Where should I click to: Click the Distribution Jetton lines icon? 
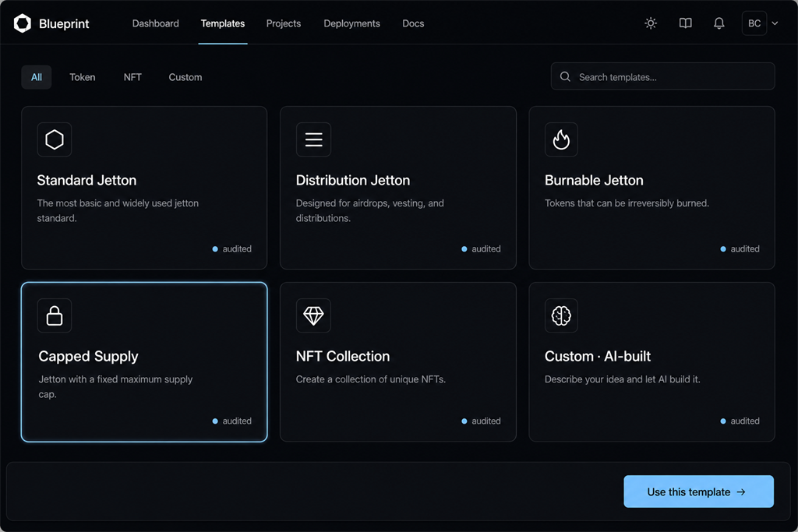pos(313,139)
